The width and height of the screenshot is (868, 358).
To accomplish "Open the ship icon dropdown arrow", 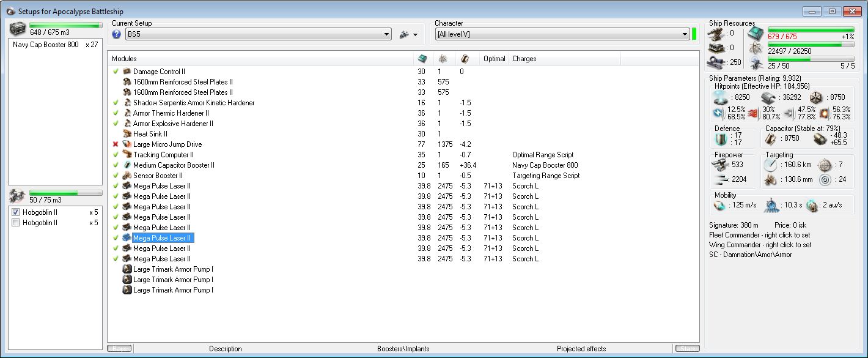I will tap(416, 35).
